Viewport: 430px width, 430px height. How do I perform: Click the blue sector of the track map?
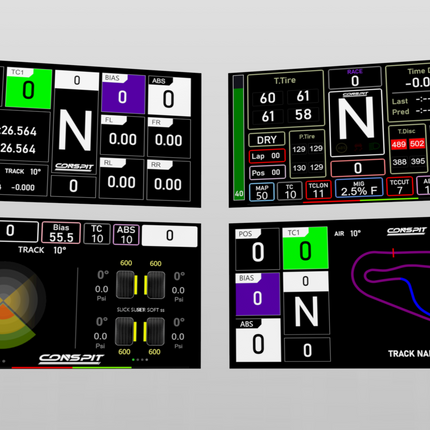click(415, 296)
